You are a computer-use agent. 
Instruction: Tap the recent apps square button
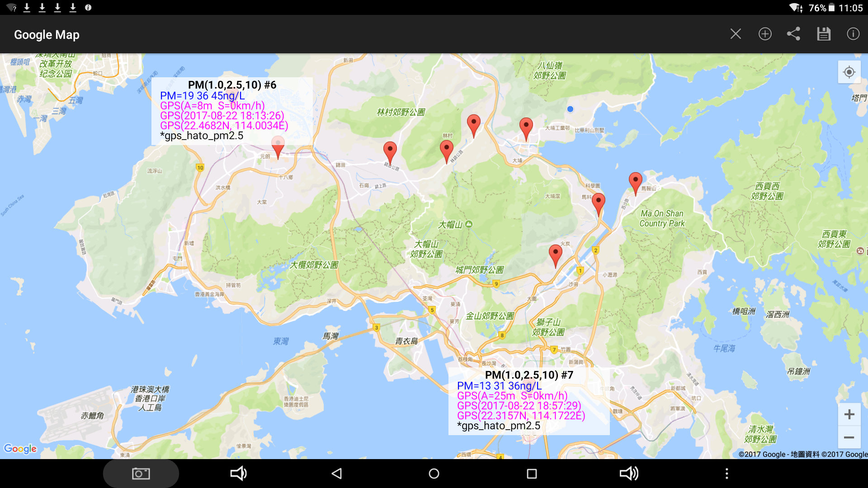pos(532,474)
